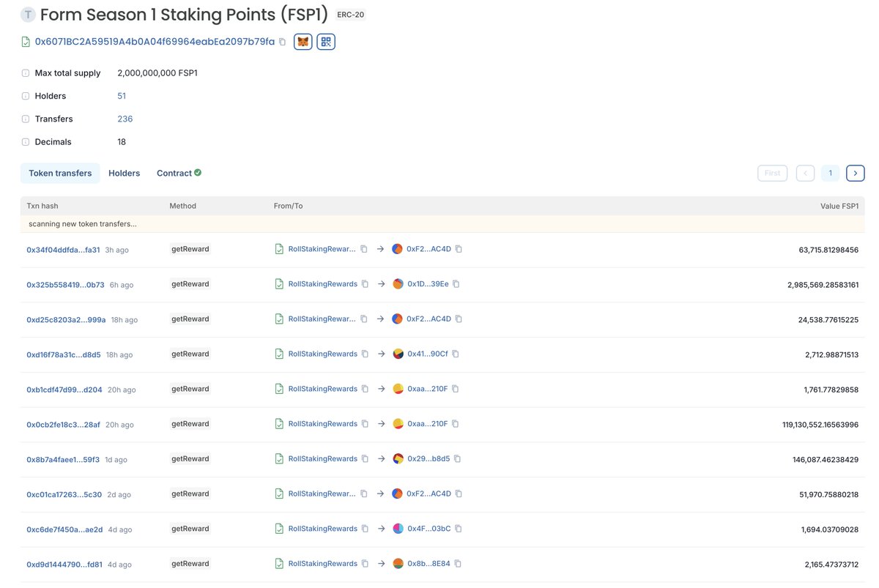Open the verified Contract tab
Screen dimensions: 879x588
coord(179,174)
